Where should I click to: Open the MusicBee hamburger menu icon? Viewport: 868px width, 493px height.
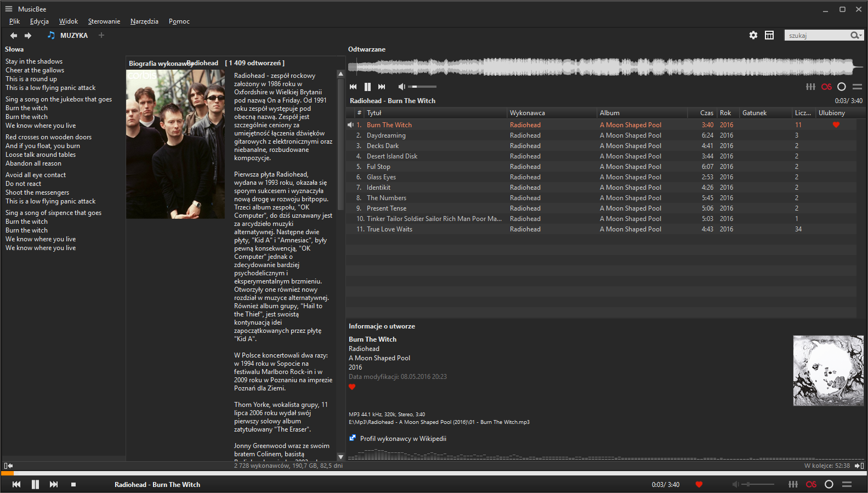[x=8, y=9]
